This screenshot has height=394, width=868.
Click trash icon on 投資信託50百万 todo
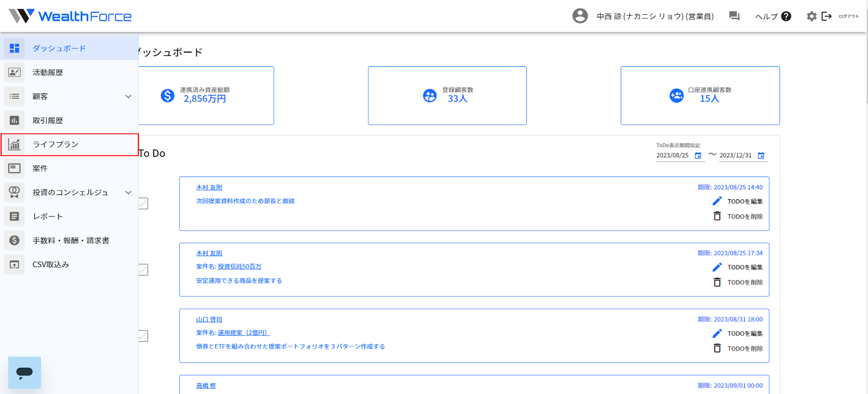tap(717, 283)
